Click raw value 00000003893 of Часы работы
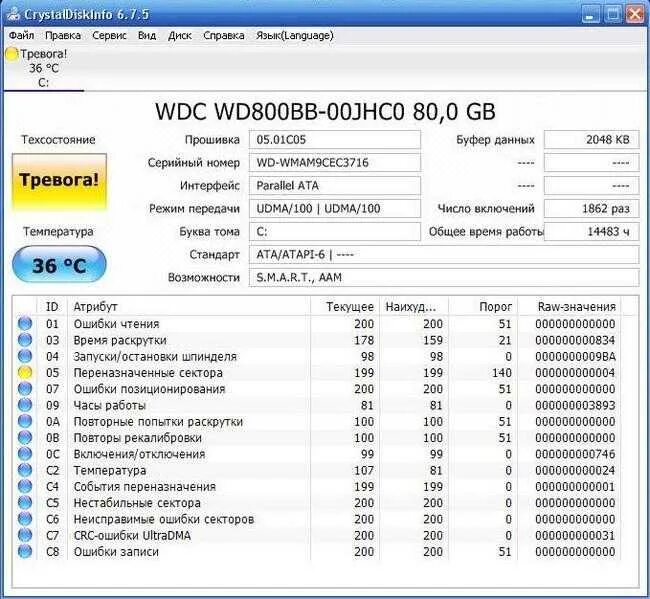The width and height of the screenshot is (650, 599). click(x=575, y=405)
